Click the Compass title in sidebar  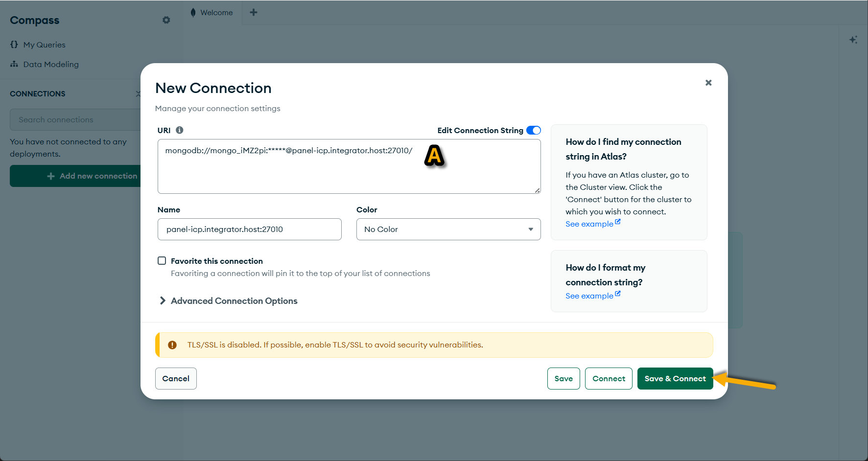tap(35, 21)
